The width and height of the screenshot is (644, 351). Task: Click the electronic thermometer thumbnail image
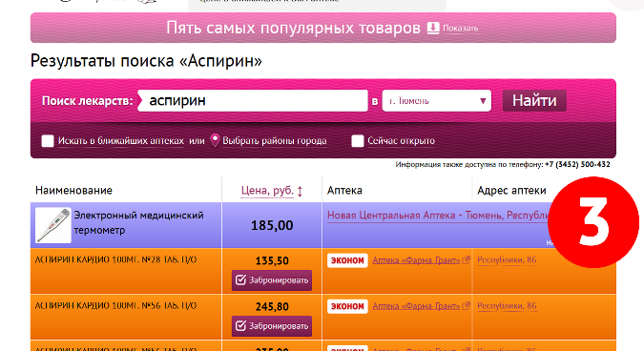pyautogui.click(x=53, y=225)
